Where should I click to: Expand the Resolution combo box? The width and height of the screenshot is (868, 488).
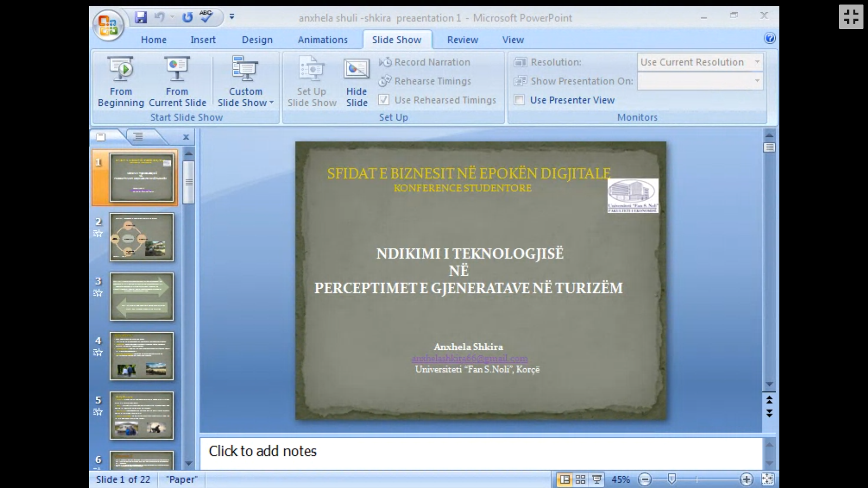757,62
